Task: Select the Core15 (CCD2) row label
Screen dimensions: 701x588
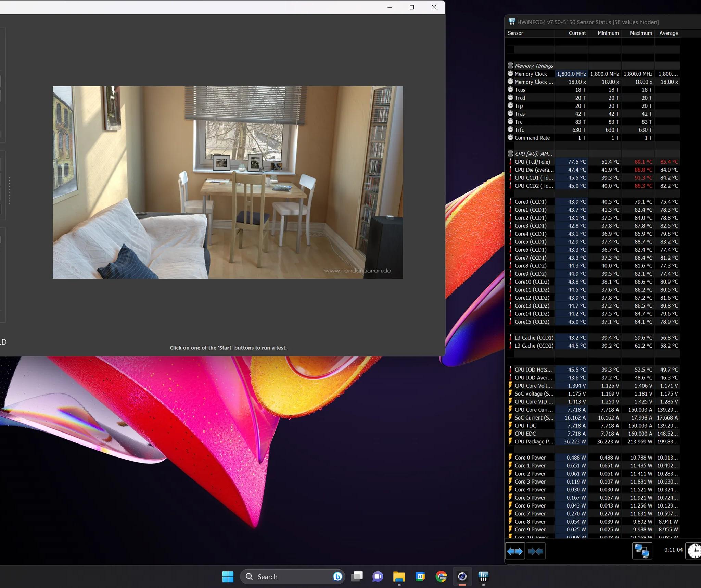Action: (x=532, y=322)
